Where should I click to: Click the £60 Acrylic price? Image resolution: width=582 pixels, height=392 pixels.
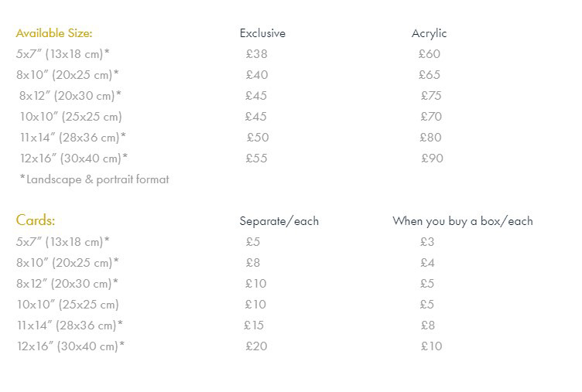tap(429, 54)
